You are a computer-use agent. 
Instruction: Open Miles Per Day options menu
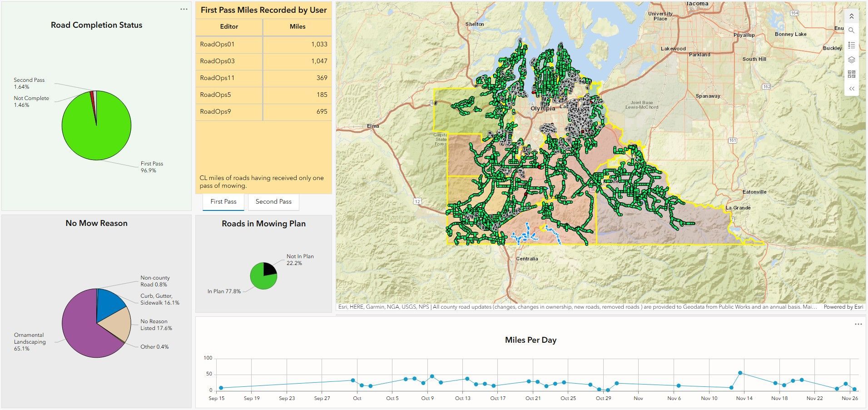858,324
